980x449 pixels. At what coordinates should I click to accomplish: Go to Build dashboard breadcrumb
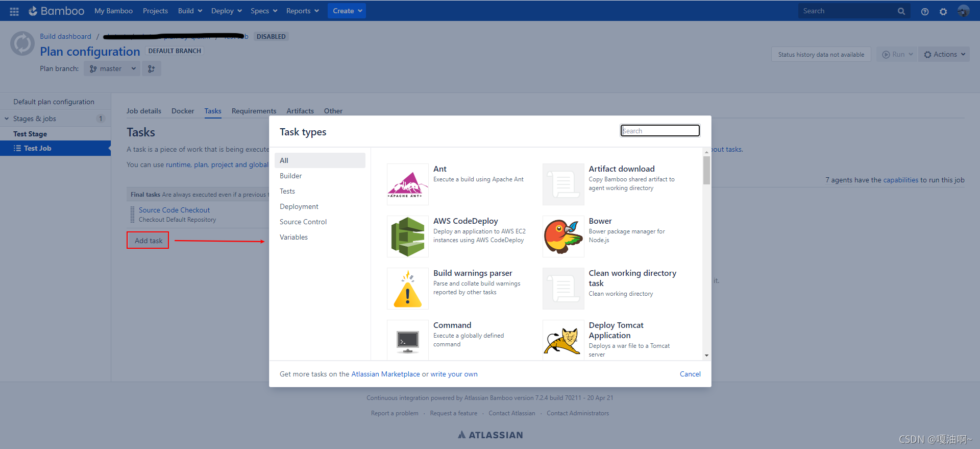(x=65, y=36)
